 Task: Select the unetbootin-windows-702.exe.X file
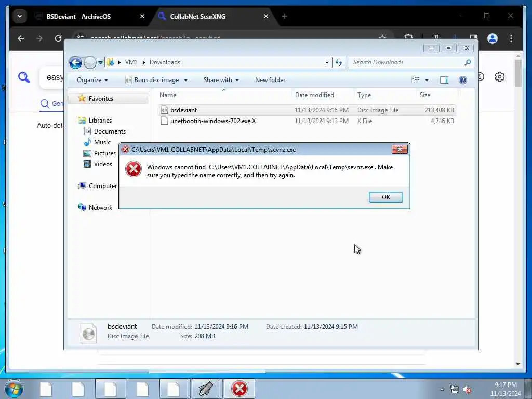307,121
